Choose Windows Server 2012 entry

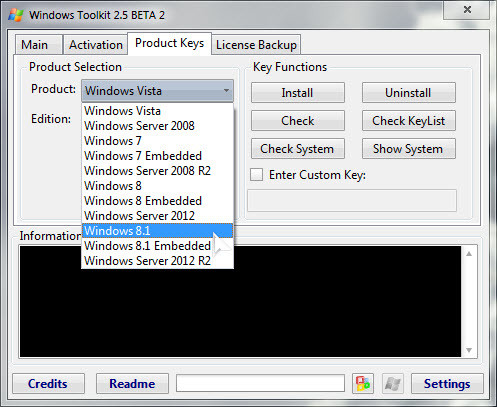pos(157,216)
